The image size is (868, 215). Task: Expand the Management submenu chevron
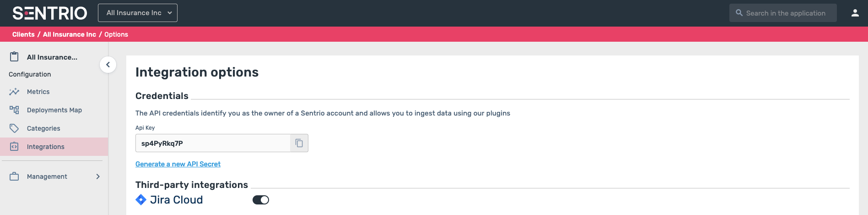point(98,176)
